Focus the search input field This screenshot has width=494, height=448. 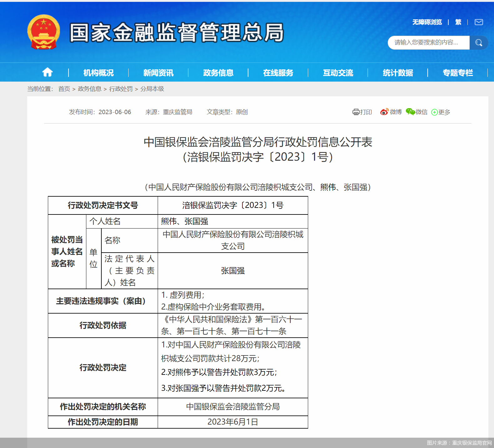(x=429, y=43)
